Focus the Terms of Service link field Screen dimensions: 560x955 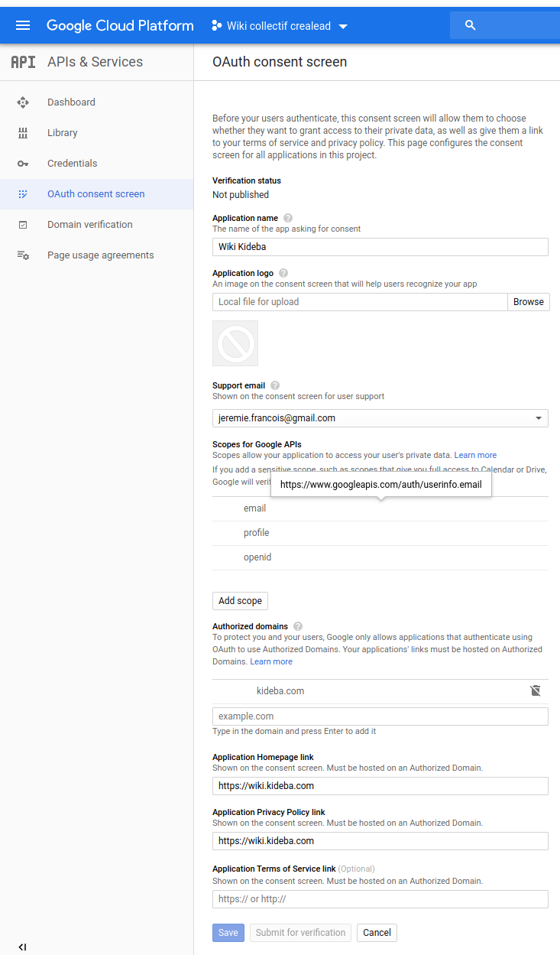380,899
